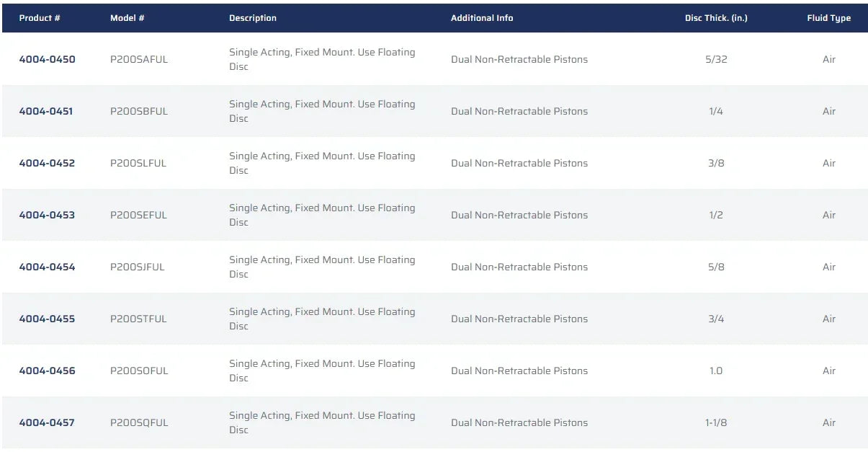Select product number 4004-0452
Viewport: 868px width, 452px height.
click(x=47, y=163)
